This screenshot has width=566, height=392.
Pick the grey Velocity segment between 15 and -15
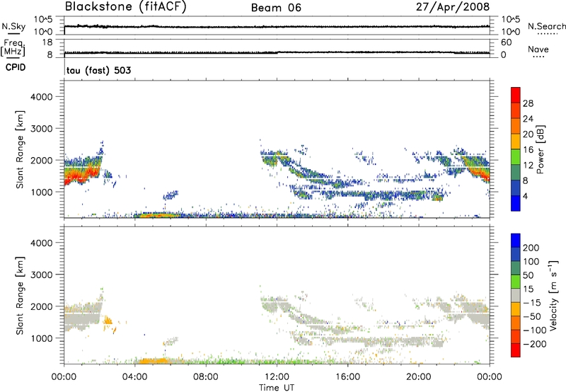click(x=516, y=295)
